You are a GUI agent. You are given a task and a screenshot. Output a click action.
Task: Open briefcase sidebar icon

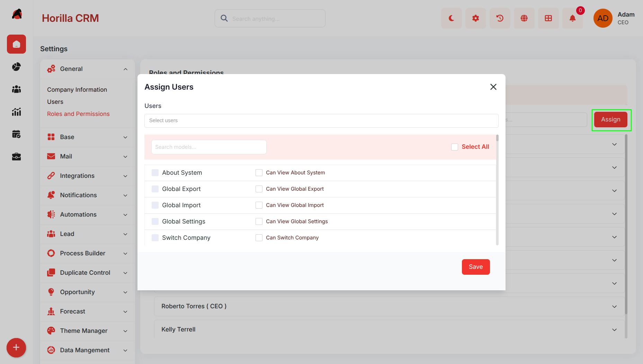16,157
